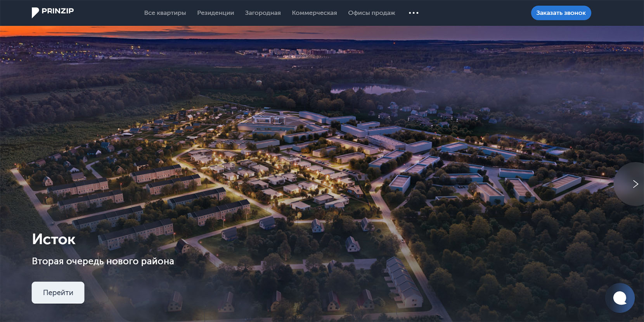Click the Вторая очередь нового района subtitle
Viewport: 644px width, 322px height.
(103, 261)
